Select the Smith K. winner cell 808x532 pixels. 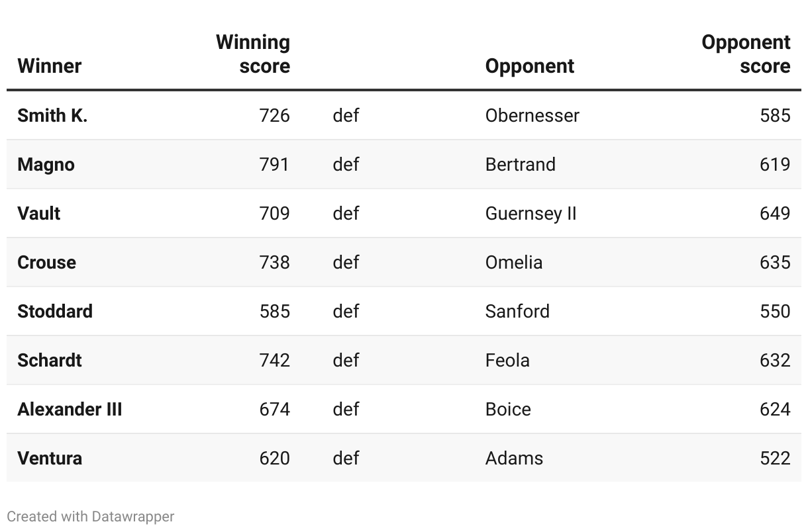click(x=52, y=116)
